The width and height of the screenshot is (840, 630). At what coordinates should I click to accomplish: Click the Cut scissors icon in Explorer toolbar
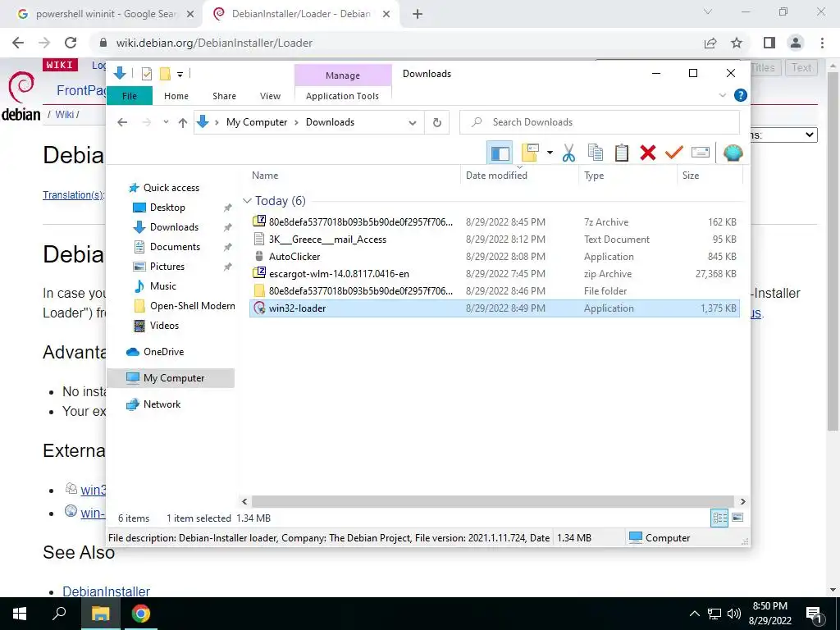pyautogui.click(x=568, y=153)
